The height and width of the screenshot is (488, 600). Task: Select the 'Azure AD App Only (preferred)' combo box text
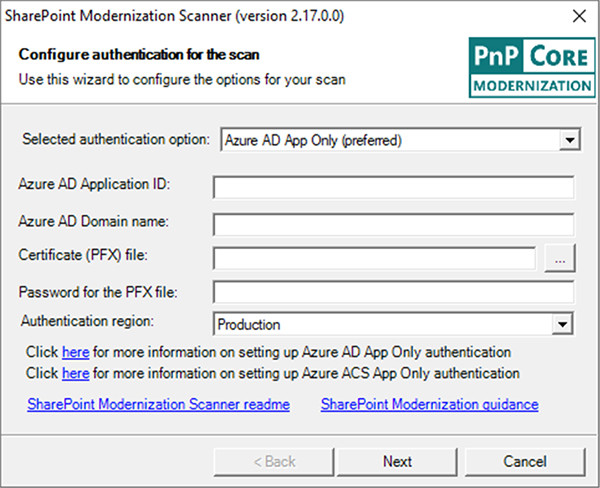point(313,140)
